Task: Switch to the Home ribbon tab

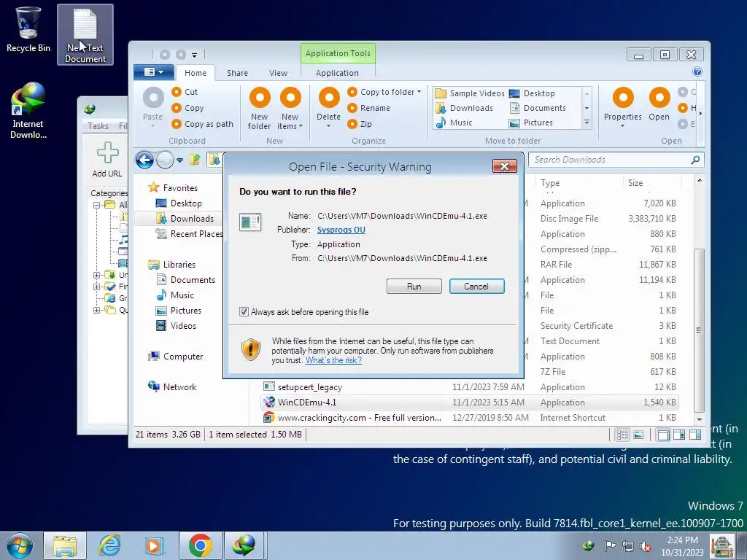Action: (196, 73)
